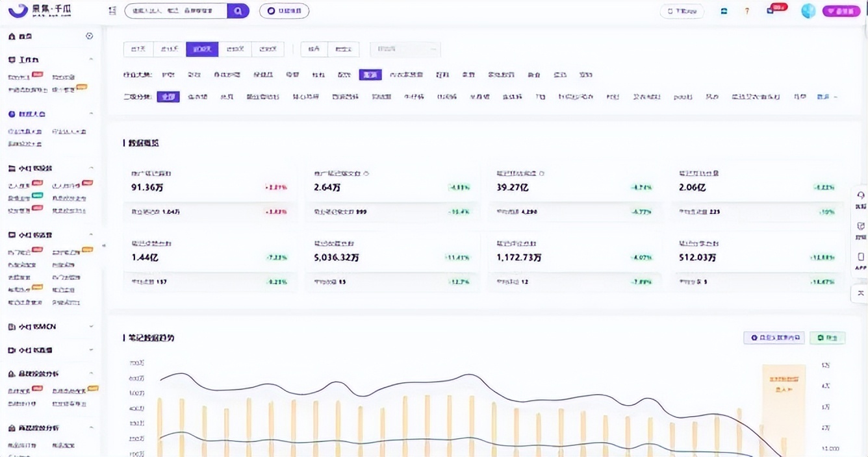Click the green percentage badge beside 5,036.32万

tap(457, 258)
